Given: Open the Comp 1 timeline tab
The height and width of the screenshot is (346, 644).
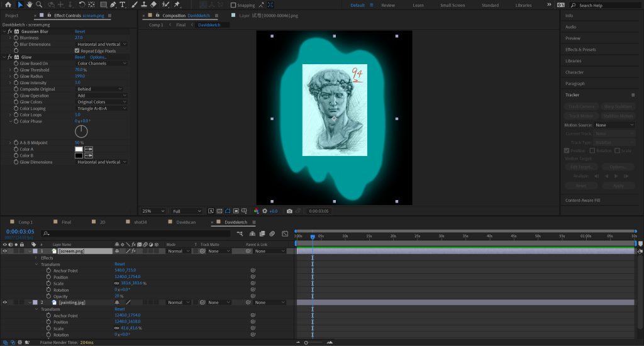Looking at the screenshot, I should tap(25, 222).
